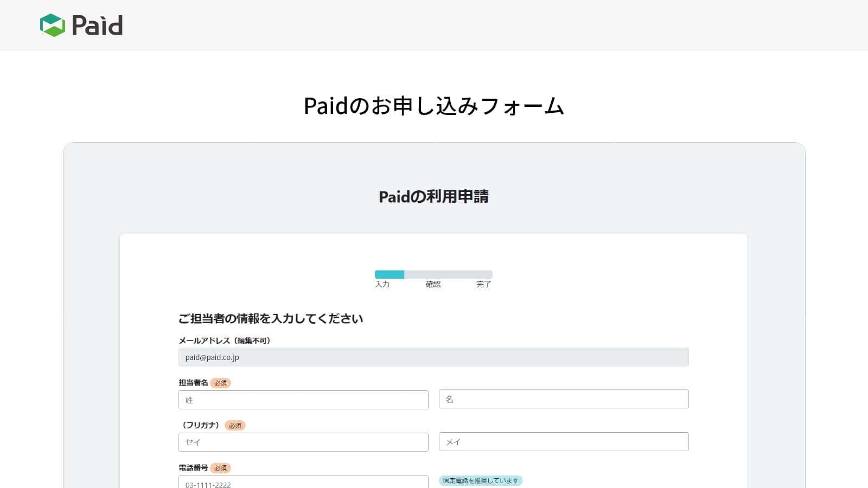The width and height of the screenshot is (868, 488).
Task: Click the 必須 badge beside 担当者名
Action: 220,383
